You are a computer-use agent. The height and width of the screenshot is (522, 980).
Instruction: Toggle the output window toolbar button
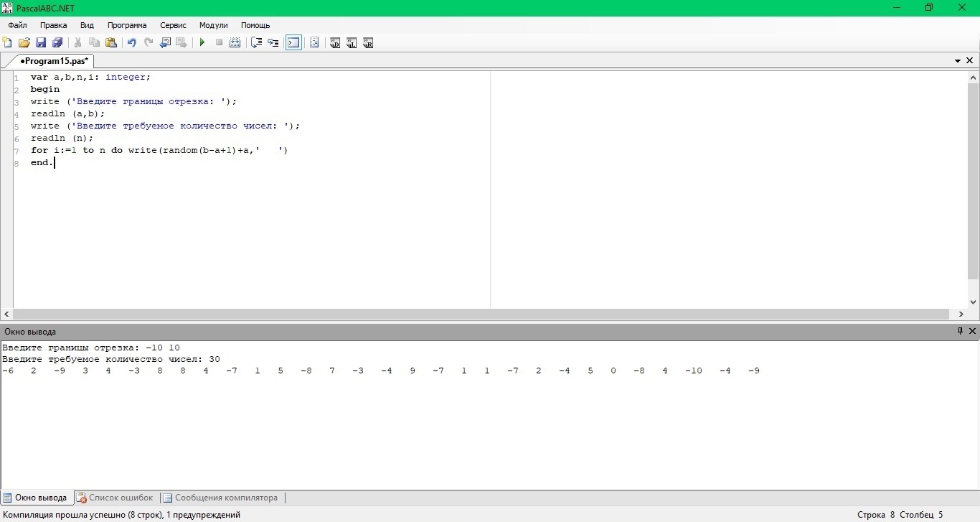[x=293, y=43]
